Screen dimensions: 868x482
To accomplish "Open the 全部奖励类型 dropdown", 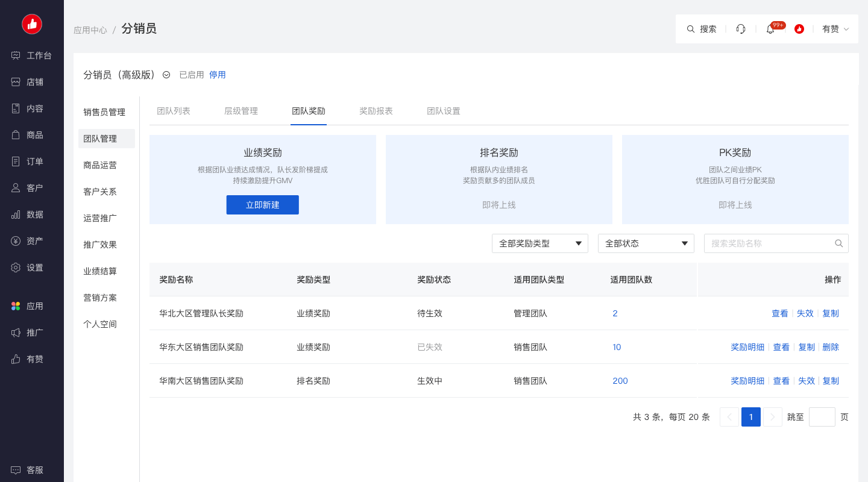I will tap(540, 243).
